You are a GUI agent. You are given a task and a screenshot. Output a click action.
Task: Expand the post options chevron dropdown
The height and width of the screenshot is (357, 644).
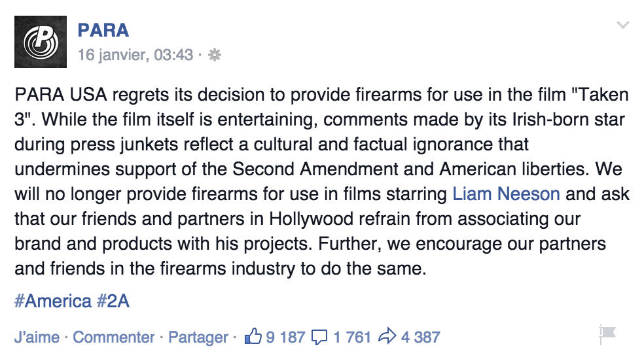[623, 25]
